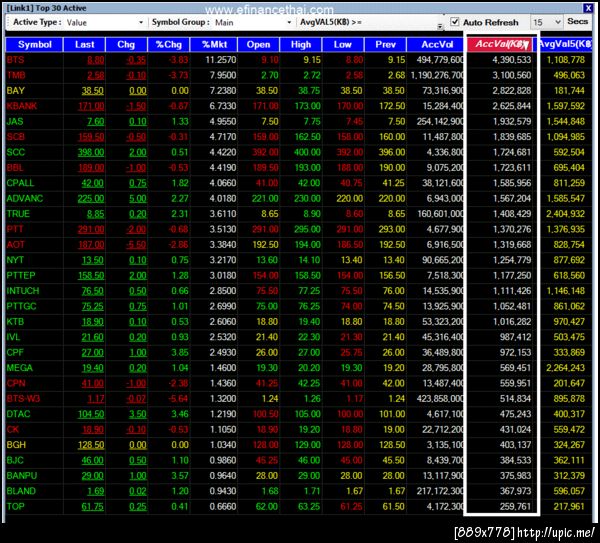This screenshot has width=600, height=543.
Task: Click DTAC change value 3.50
Action: pos(138,414)
